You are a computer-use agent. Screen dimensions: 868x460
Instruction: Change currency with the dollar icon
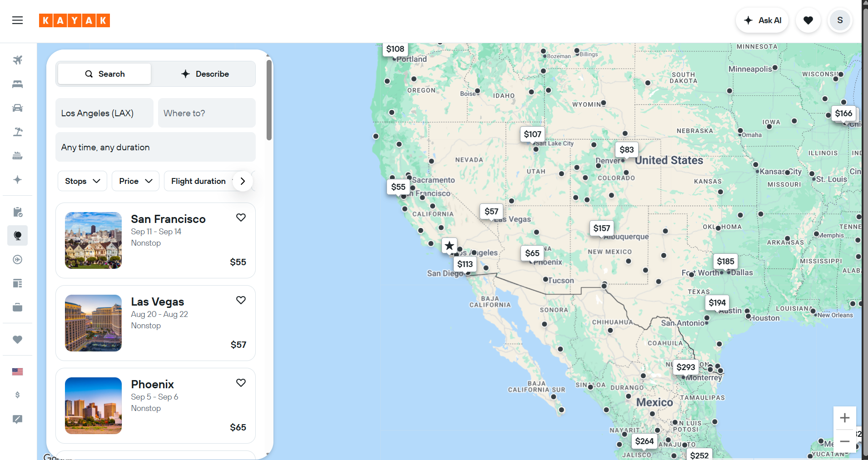[x=17, y=395]
